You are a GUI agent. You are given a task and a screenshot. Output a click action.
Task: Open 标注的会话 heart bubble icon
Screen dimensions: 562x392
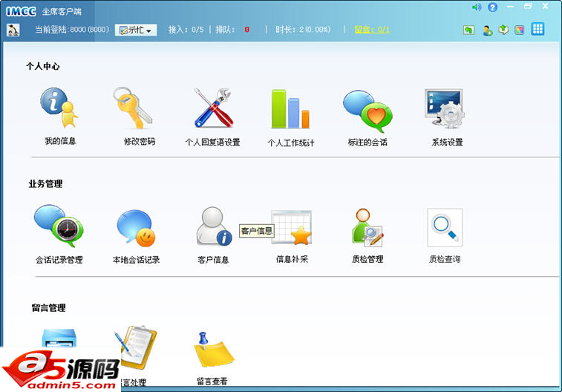[367, 111]
